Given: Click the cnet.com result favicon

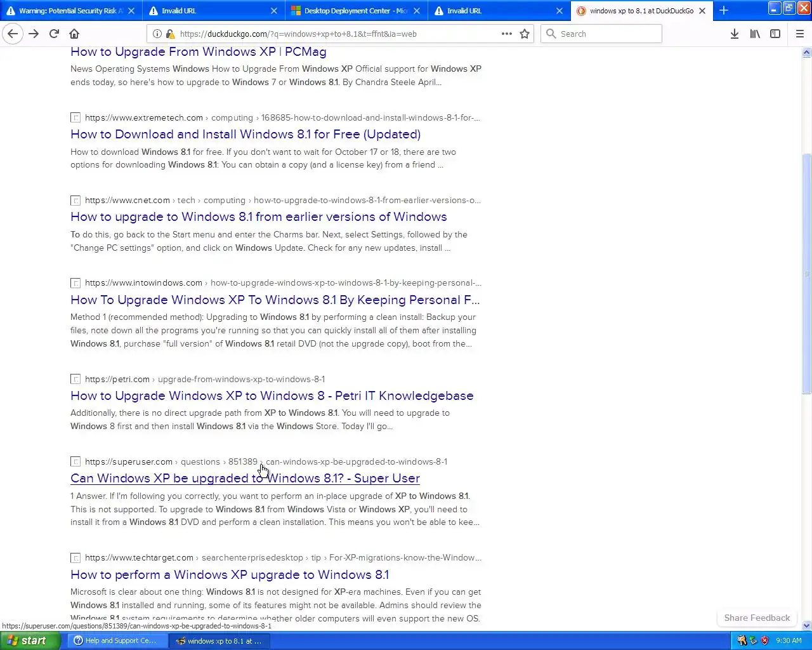Looking at the screenshot, I should [75, 200].
